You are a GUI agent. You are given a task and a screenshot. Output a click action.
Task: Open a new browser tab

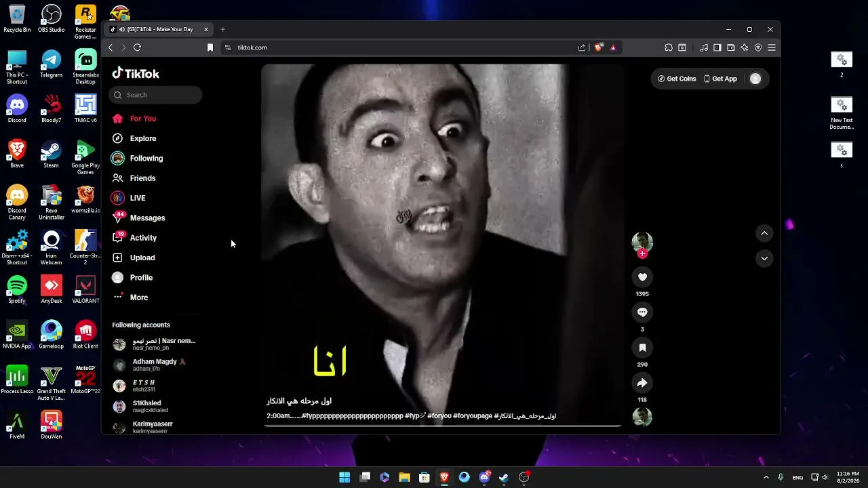pyautogui.click(x=222, y=30)
